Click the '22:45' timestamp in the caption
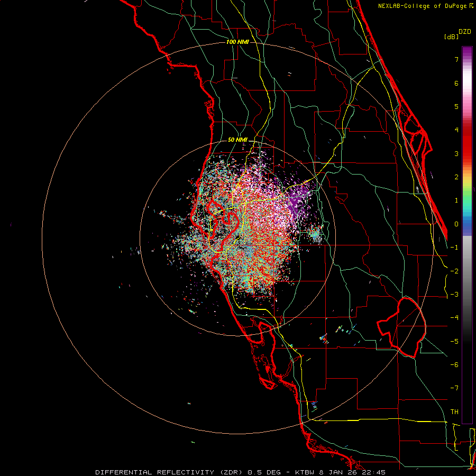The width and height of the screenshot is (476, 476). (374, 472)
